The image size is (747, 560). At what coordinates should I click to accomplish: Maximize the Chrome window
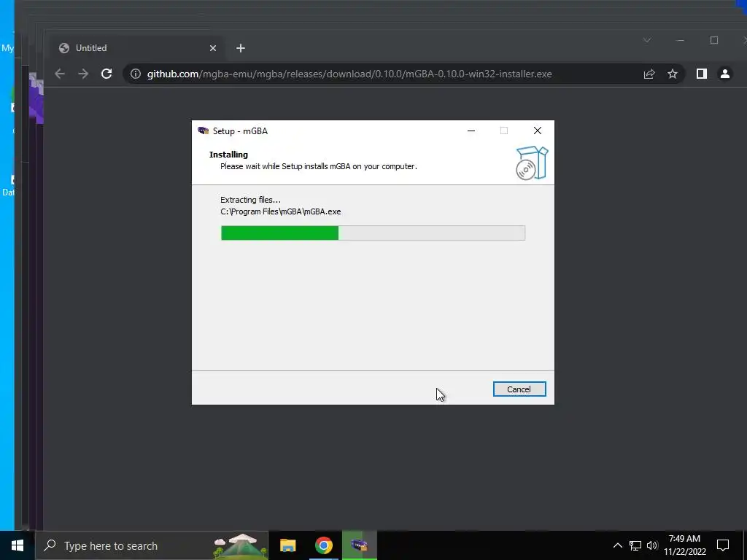click(713, 40)
